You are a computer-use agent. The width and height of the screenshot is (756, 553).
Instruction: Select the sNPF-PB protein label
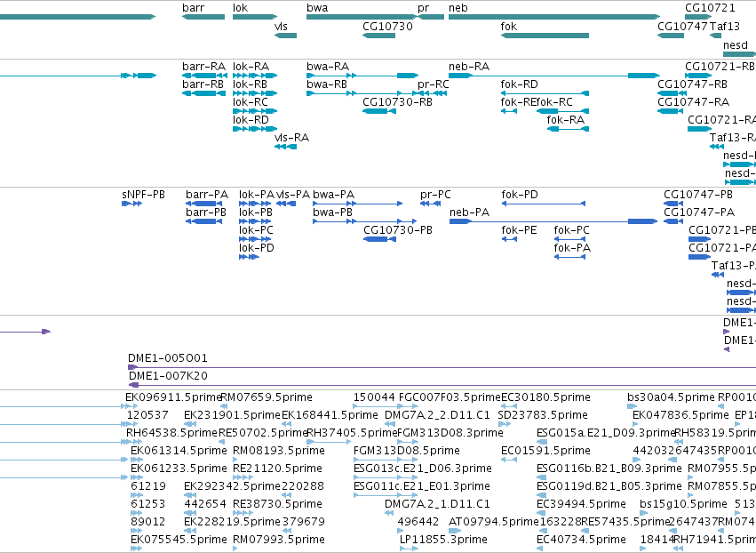[143, 195]
